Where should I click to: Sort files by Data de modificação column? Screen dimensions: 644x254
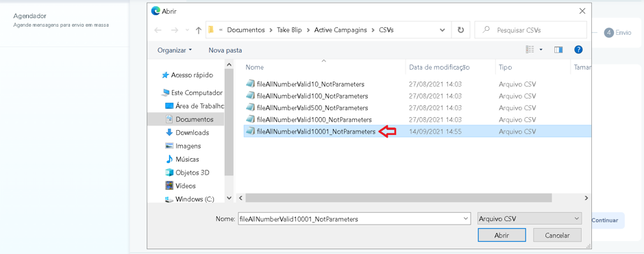(x=439, y=67)
